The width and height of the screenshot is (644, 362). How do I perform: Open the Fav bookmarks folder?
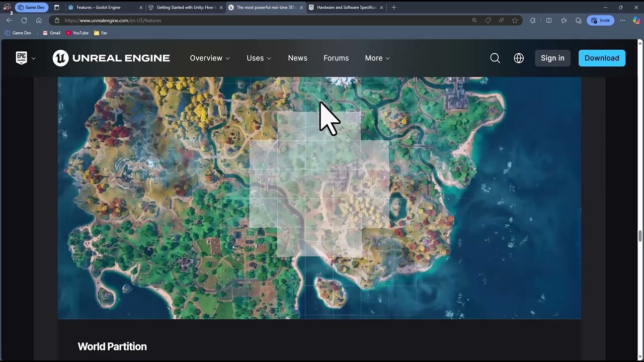point(101,33)
